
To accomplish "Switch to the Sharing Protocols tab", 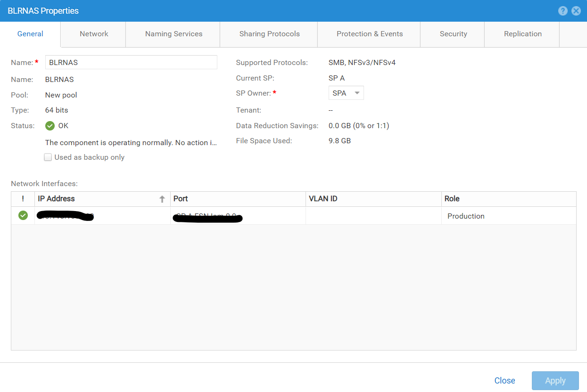I will 268,34.
